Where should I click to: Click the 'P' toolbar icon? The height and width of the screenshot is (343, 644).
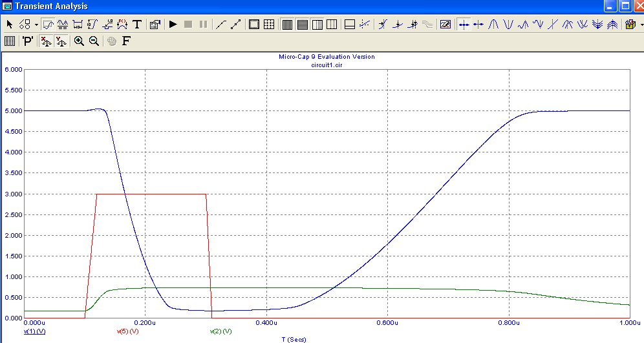28,41
